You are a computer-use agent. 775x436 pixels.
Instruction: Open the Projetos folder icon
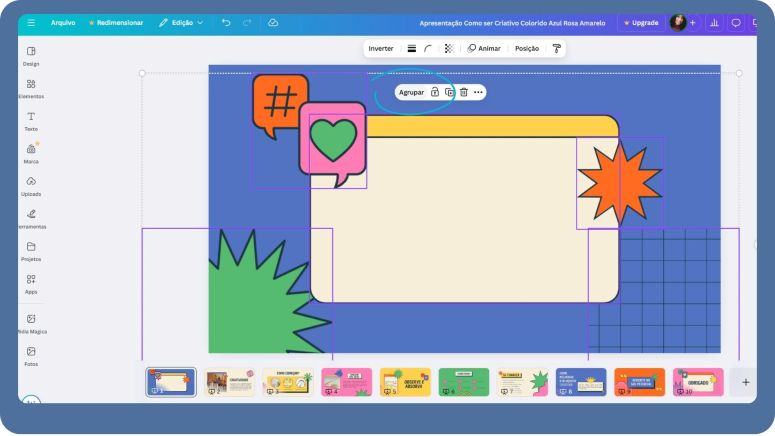[x=31, y=247]
